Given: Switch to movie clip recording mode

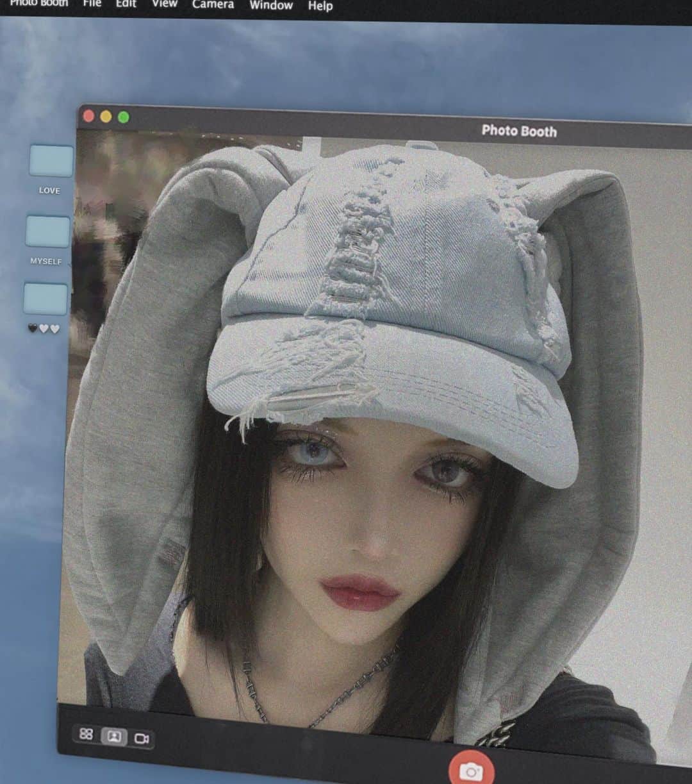Looking at the screenshot, I should (142, 738).
